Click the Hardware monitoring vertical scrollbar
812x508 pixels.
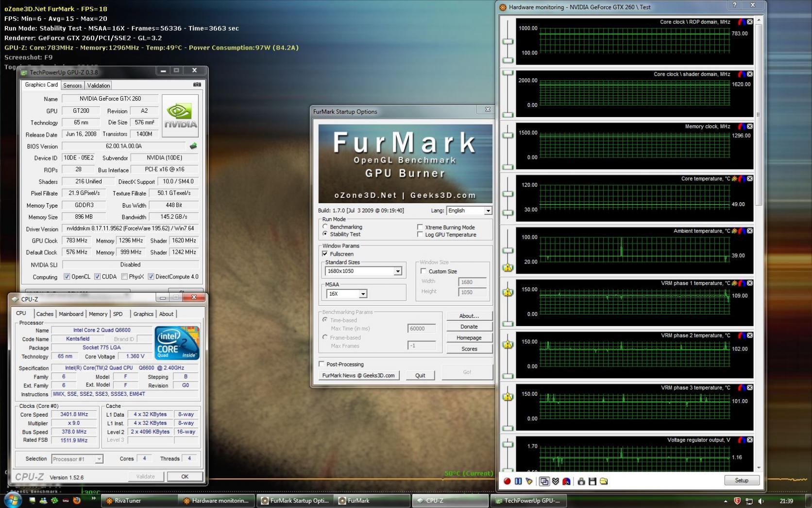(x=759, y=115)
